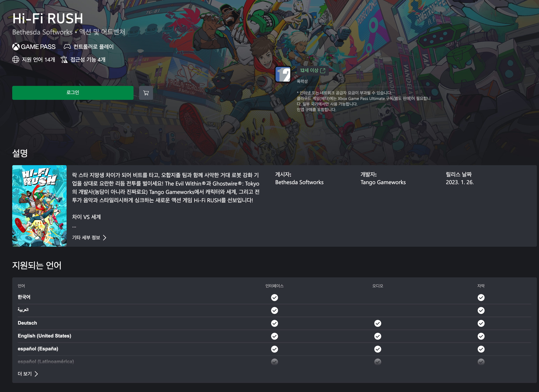The image size is (539, 392).
Task: Select English (United States) row label
Action: click(44, 336)
